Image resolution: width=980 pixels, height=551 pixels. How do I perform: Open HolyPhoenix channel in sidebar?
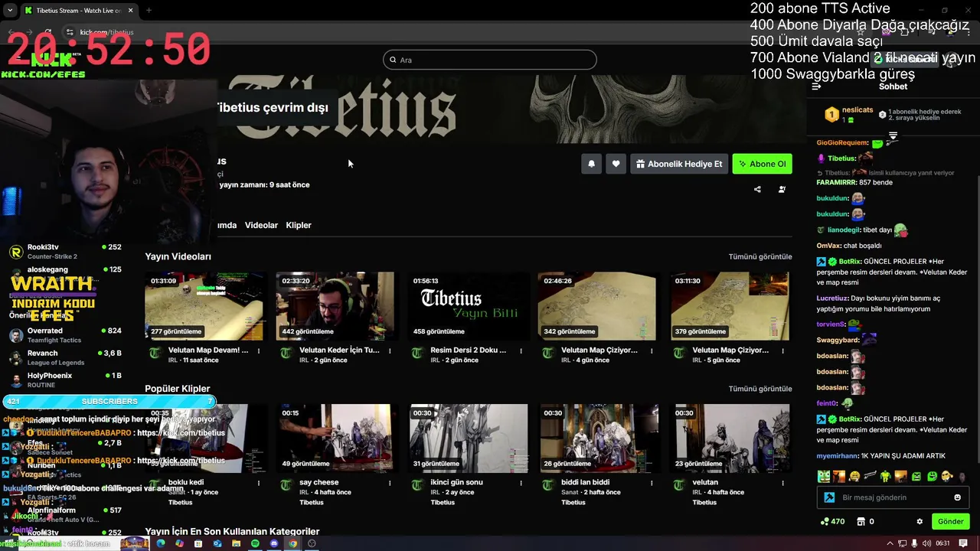coord(64,380)
